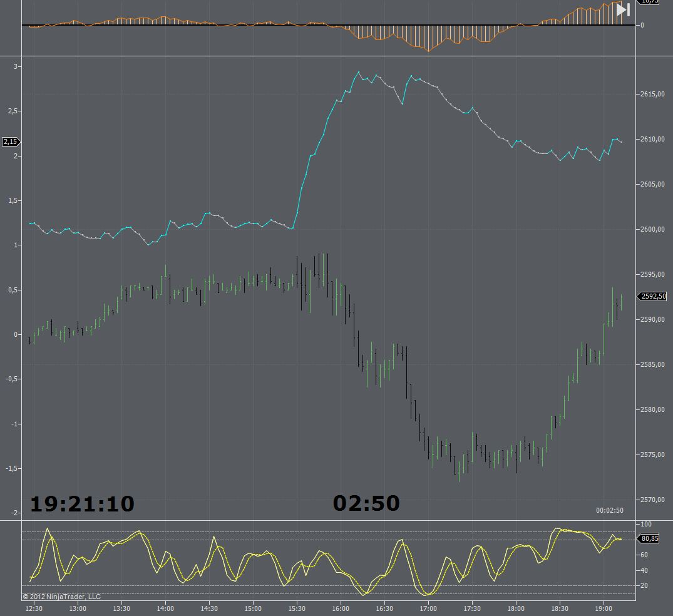Click the 2592,50 current price marker
This screenshot has height=616, width=673.
click(653, 297)
